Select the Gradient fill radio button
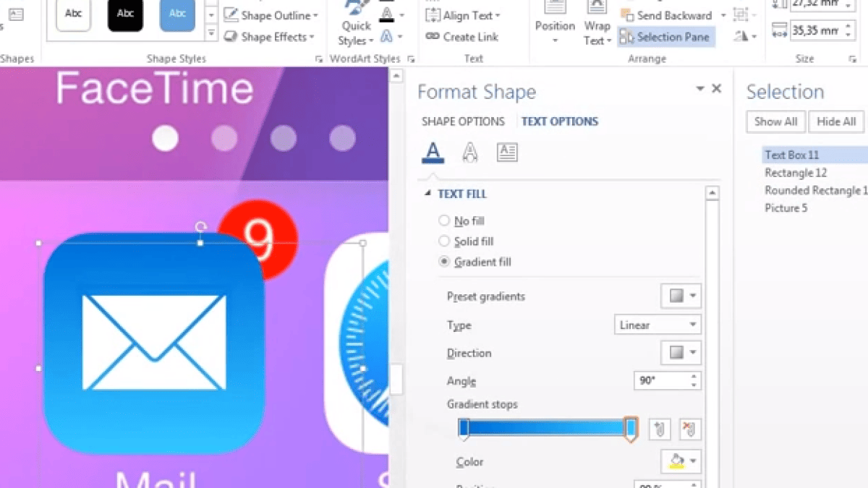The height and width of the screenshot is (488, 868). point(444,262)
